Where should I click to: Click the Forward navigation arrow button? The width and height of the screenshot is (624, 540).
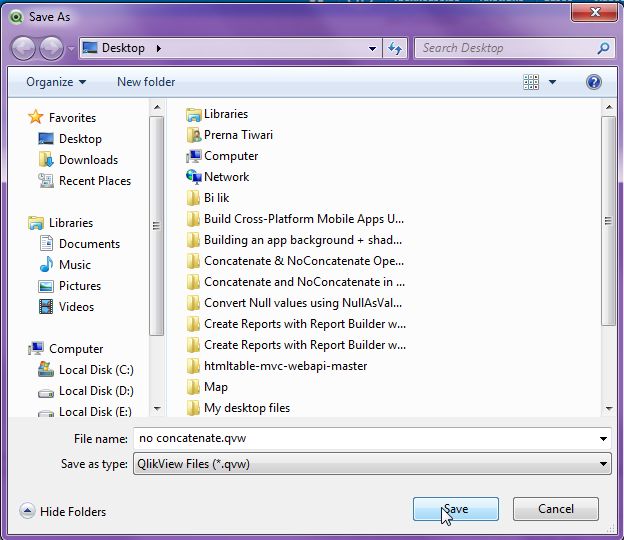click(x=51, y=49)
